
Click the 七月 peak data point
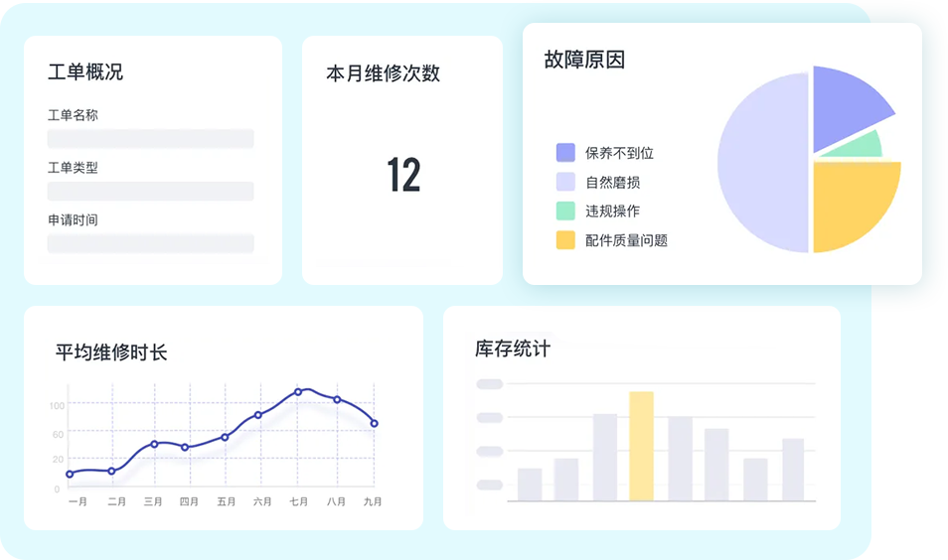click(298, 392)
